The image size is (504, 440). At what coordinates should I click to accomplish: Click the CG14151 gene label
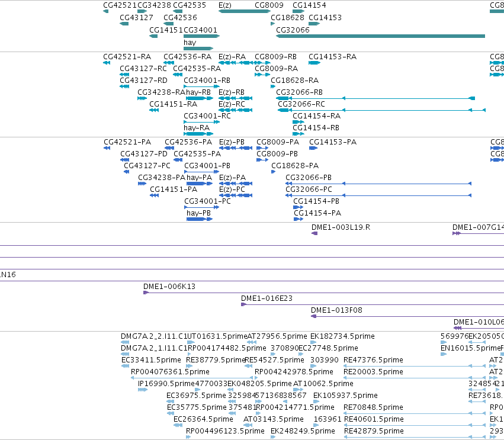[x=166, y=30]
